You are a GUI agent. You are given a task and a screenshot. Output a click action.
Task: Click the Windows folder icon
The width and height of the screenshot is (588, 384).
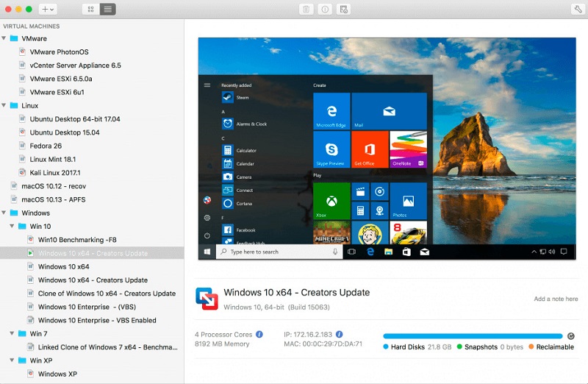point(14,213)
